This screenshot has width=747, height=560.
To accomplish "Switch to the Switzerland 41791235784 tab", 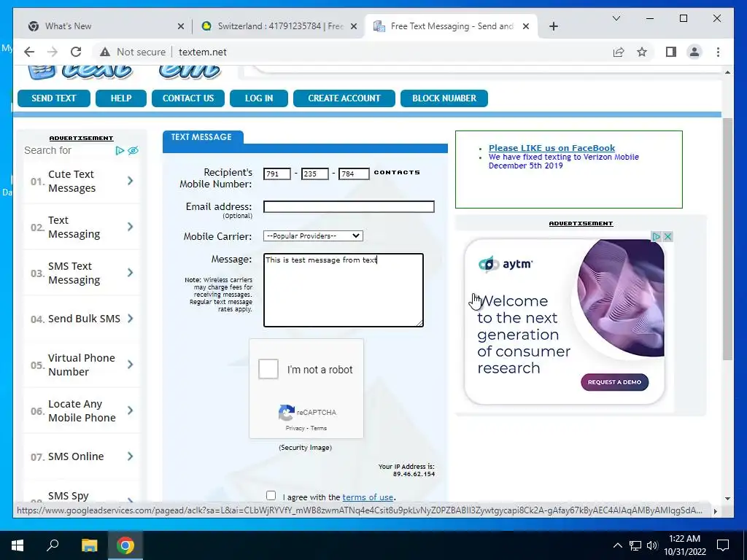I will (x=279, y=26).
